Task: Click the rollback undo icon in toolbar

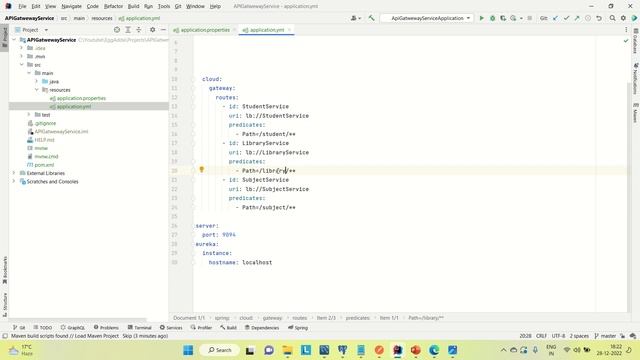Action: click(x=599, y=18)
